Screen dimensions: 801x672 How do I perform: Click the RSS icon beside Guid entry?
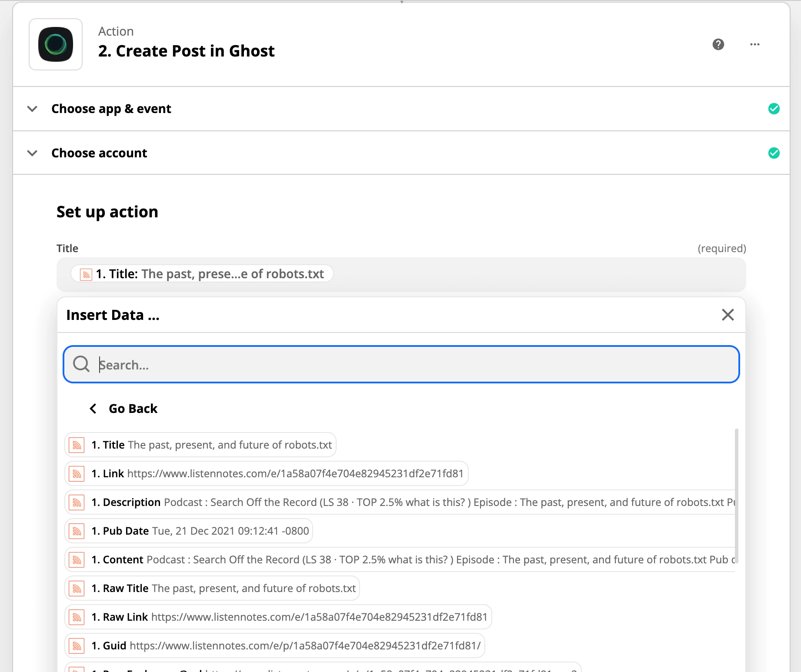pos(77,646)
